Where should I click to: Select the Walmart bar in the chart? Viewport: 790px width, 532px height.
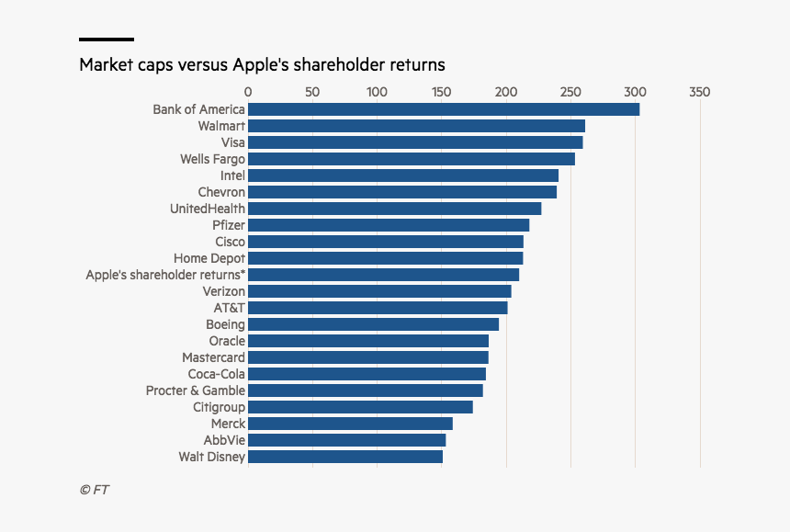pos(416,126)
